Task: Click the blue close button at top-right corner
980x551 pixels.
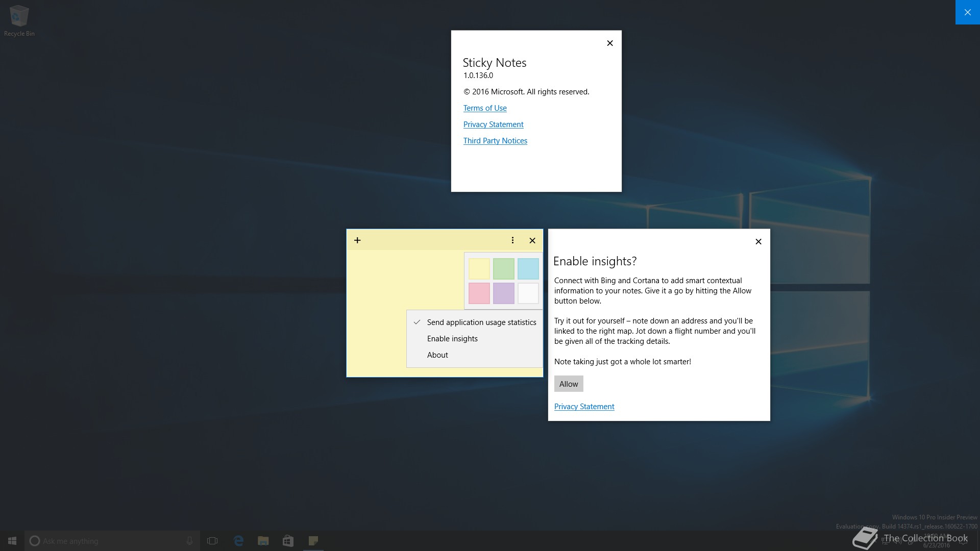Action: pos(968,12)
